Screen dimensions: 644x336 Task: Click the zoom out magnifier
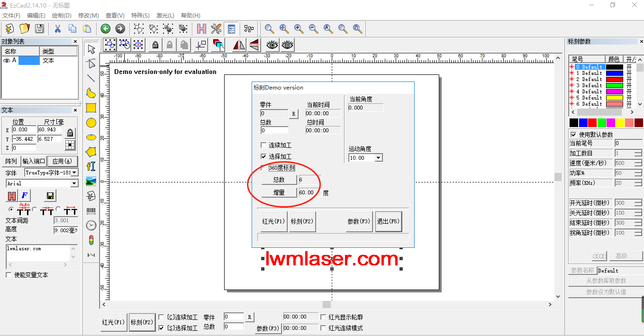313,28
